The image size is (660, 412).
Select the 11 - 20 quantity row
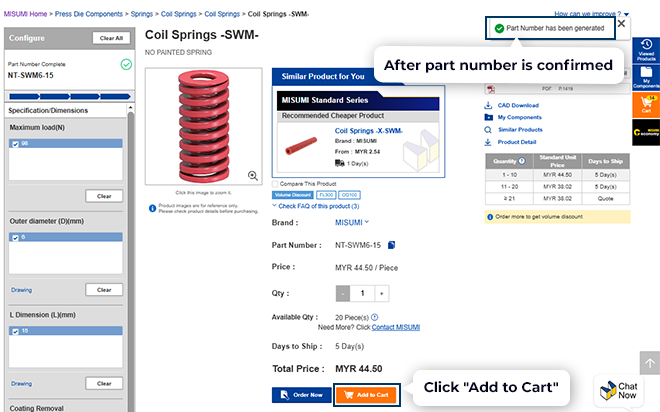click(557, 186)
